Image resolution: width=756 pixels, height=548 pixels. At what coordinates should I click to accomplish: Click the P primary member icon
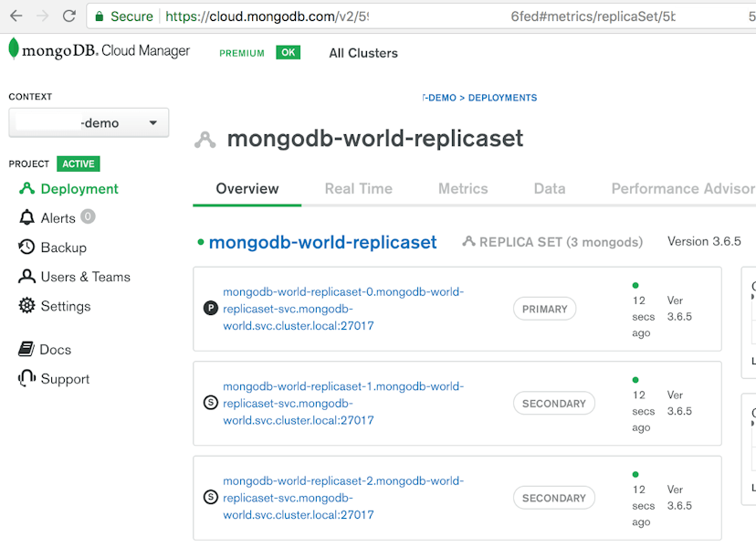pos(211,308)
